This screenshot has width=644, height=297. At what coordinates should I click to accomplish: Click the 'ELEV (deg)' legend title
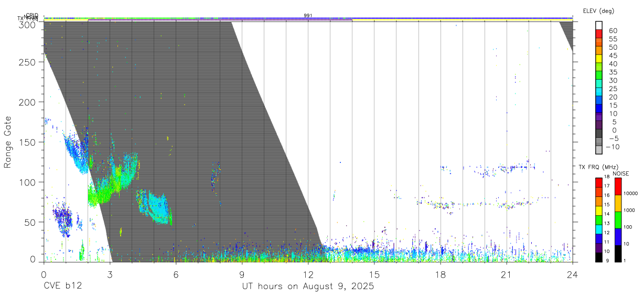click(598, 11)
